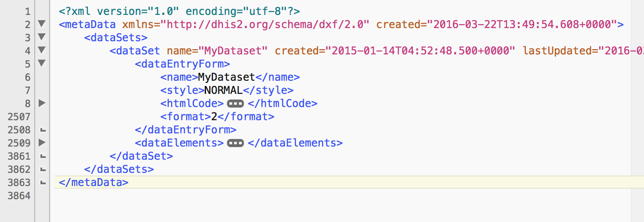This screenshot has width=644, height=222.
Task: Click the value 2 in the format tag
Action: (214, 117)
